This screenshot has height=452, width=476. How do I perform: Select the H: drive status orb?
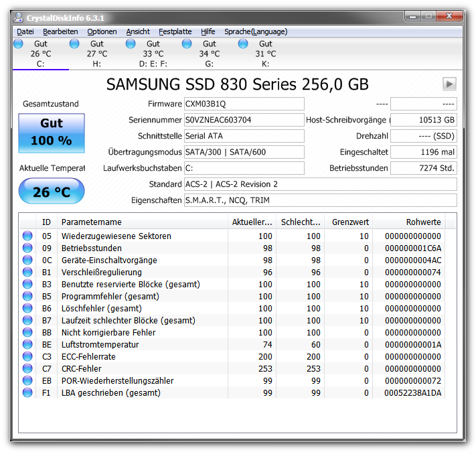pyautogui.click(x=74, y=44)
